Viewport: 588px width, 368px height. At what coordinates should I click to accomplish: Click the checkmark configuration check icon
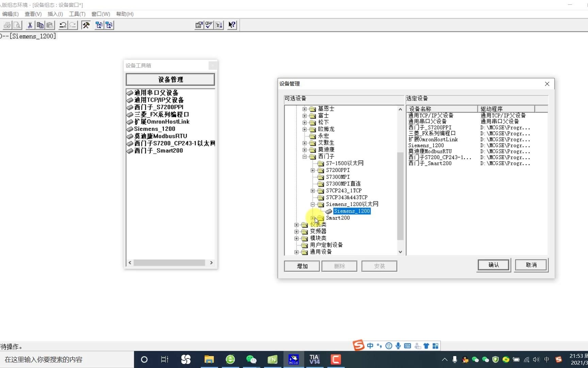tap(209, 25)
